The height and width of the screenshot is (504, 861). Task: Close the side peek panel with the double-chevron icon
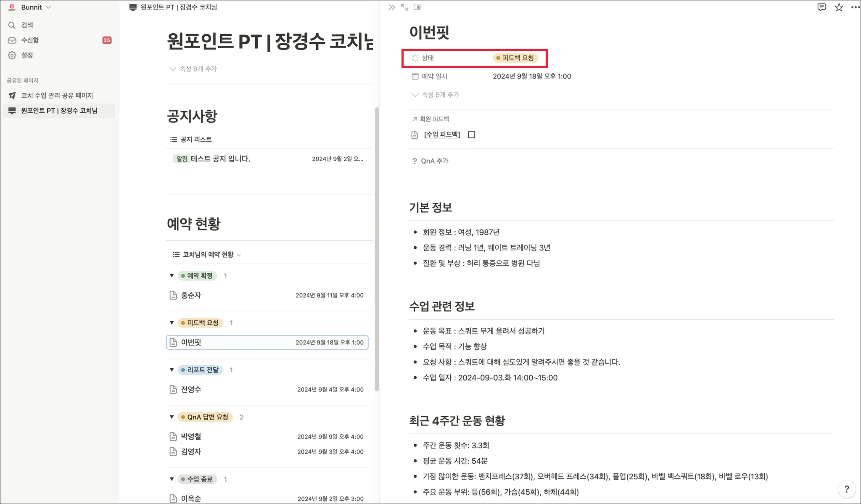pos(391,7)
